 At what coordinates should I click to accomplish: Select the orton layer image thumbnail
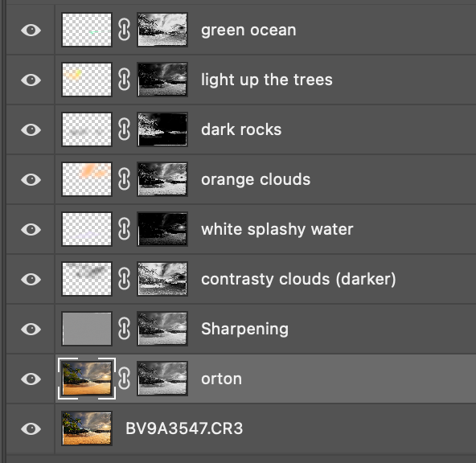[87, 379]
